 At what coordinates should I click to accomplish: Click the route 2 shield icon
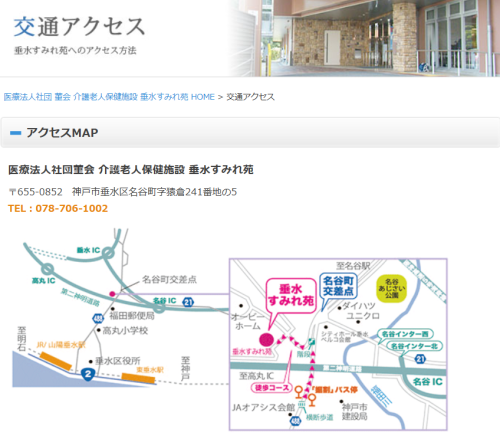point(88,374)
